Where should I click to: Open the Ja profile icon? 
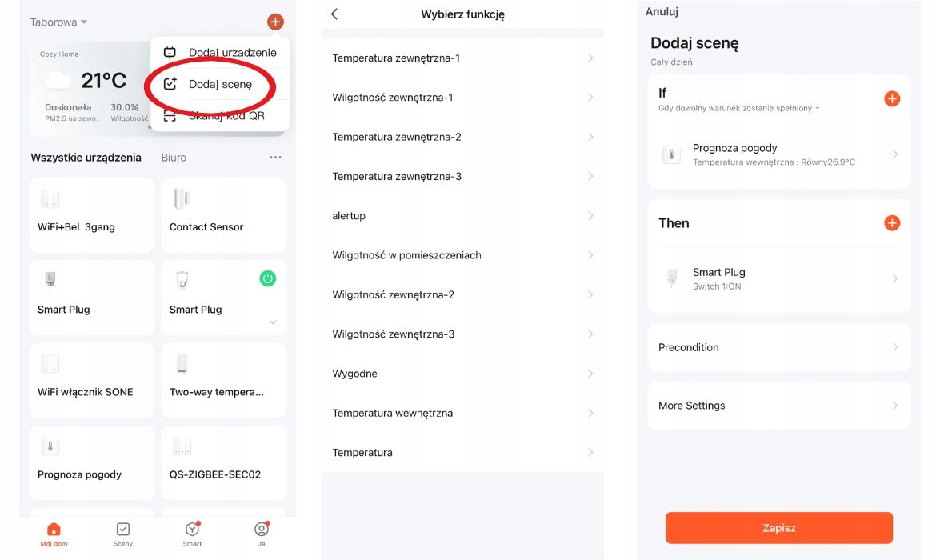click(261, 530)
